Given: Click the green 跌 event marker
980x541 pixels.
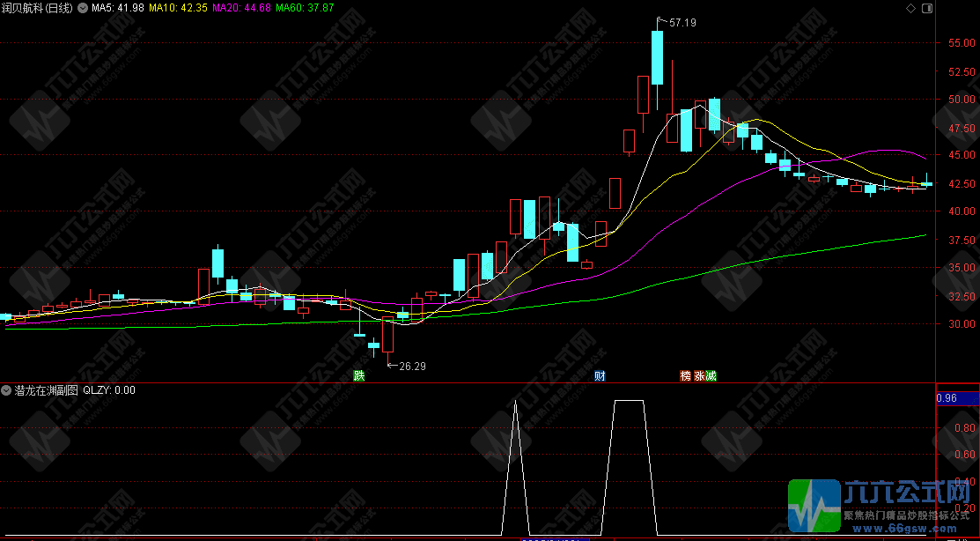Looking at the screenshot, I should point(358,376).
